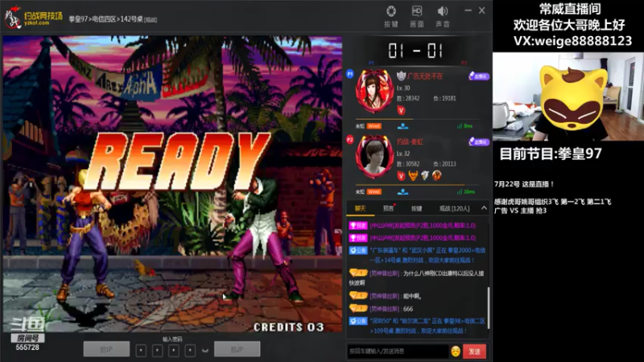This screenshot has width=644, height=362.
Task: Select the 聊天 chat tab
Action: [x=360, y=208]
